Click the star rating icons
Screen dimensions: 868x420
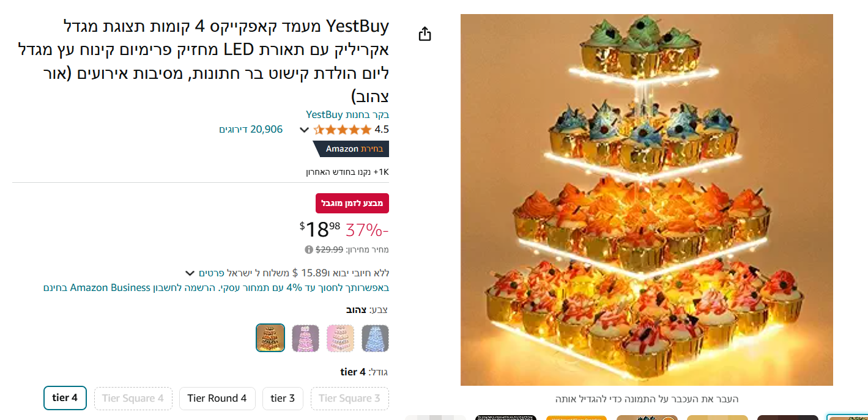[x=342, y=130]
